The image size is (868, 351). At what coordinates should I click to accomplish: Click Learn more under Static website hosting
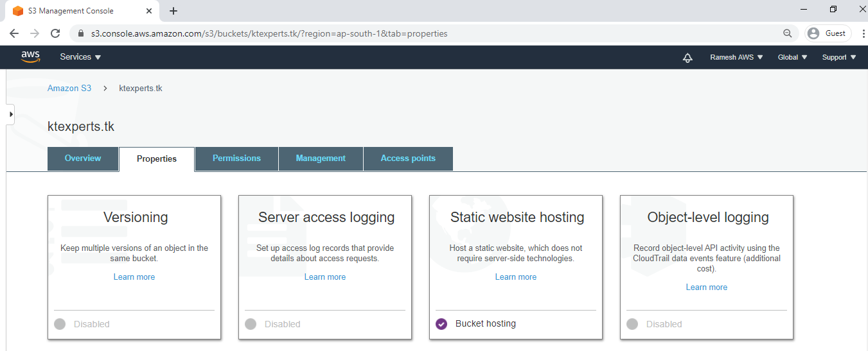[x=516, y=277]
